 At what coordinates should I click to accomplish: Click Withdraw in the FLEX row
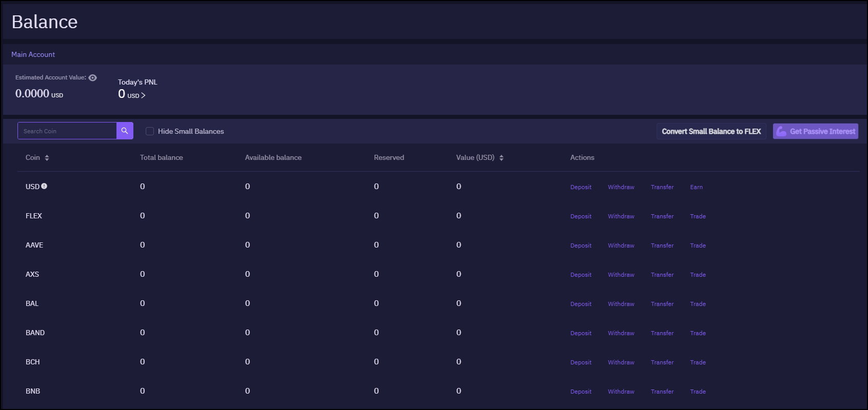621,216
